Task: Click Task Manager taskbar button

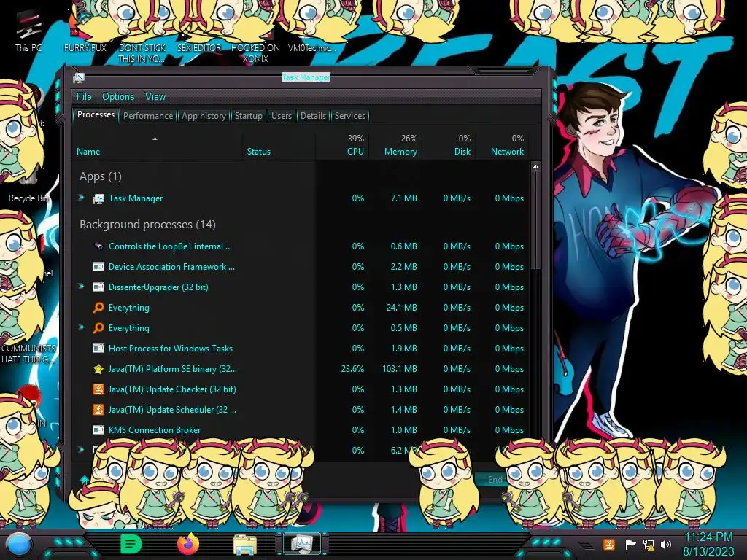Action: coord(302,544)
